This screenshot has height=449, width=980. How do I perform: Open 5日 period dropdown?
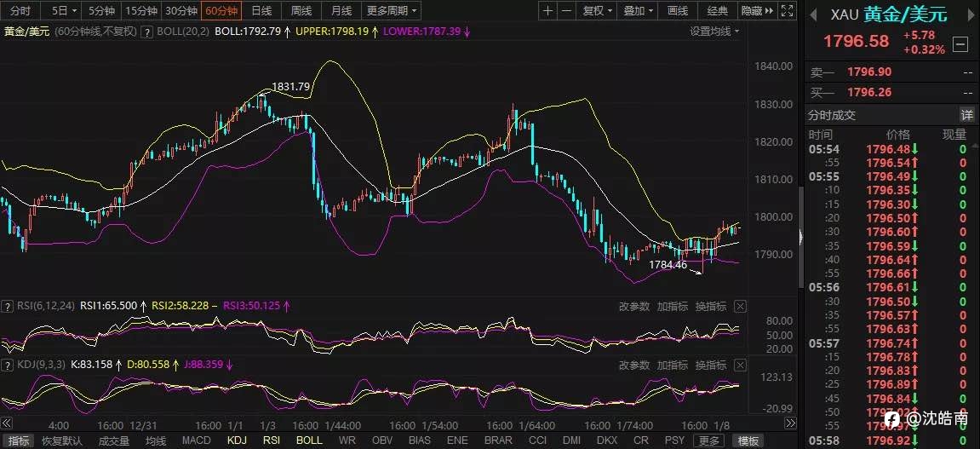click(64, 10)
